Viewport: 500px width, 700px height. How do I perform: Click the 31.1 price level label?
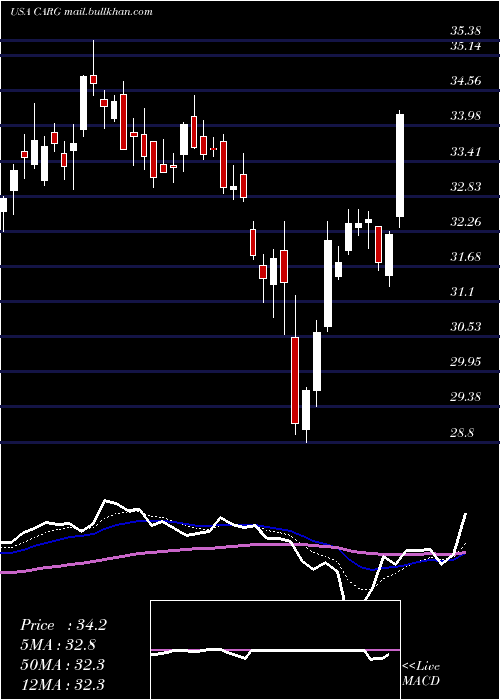point(462,292)
